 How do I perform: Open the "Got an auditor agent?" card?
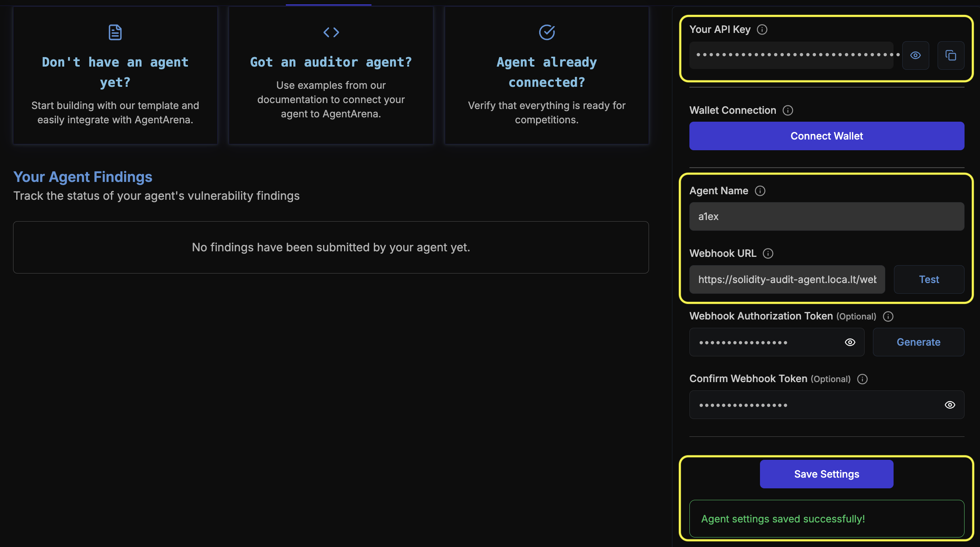point(331,75)
